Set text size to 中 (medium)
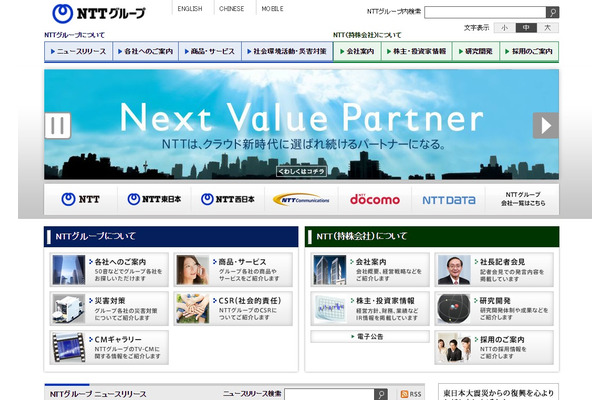The image size is (610, 400). (526, 28)
